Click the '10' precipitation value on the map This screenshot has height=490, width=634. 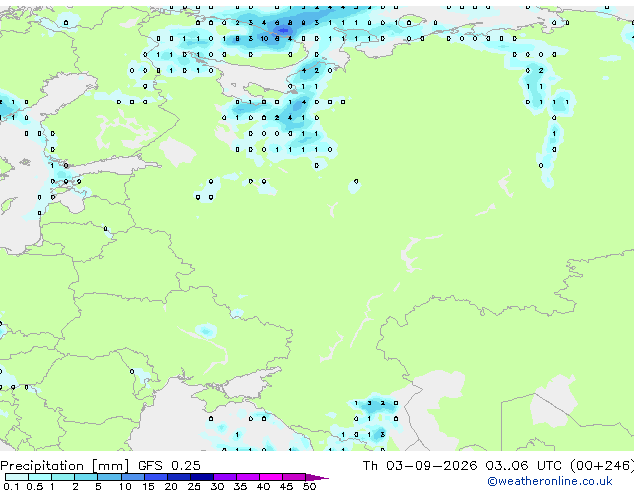[264, 39]
